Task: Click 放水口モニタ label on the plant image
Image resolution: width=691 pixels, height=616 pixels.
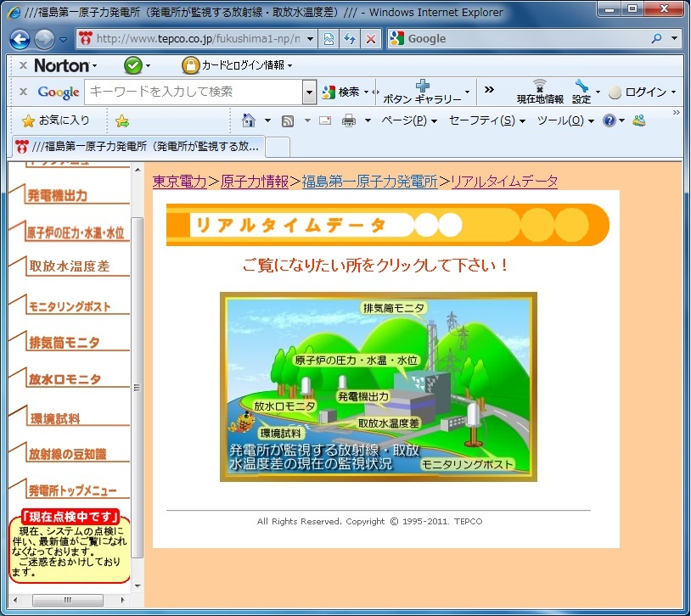Action: [x=284, y=406]
